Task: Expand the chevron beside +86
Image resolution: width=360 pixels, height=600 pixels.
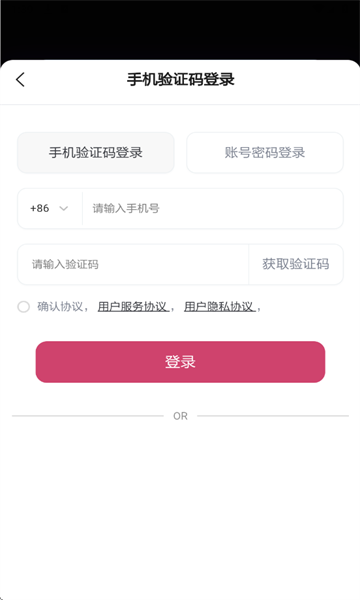Action: pos(64,209)
